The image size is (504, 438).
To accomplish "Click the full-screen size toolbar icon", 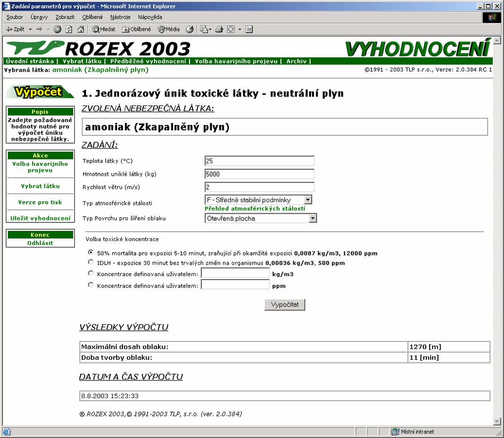I will click(231, 29).
